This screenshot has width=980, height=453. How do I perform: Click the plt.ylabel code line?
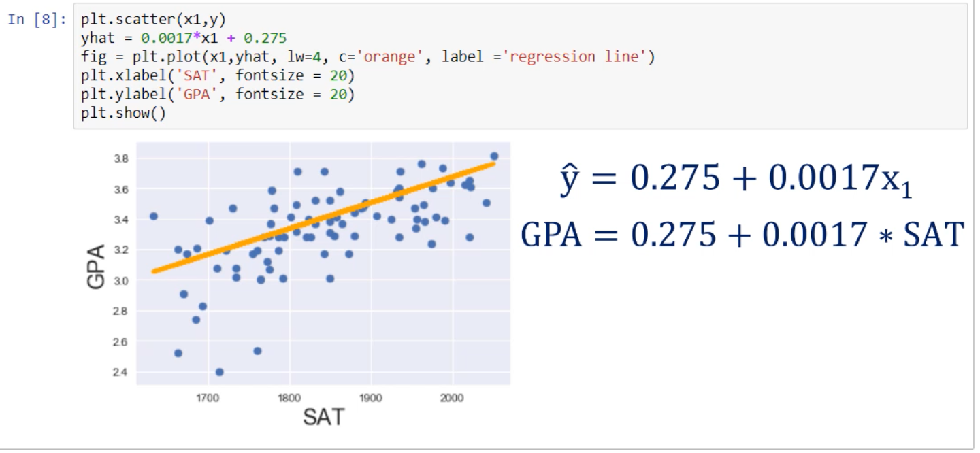click(218, 94)
